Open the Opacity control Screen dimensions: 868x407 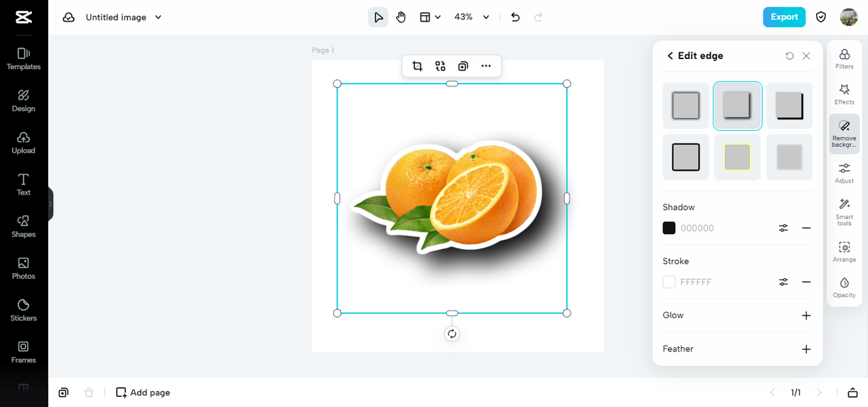click(x=844, y=287)
